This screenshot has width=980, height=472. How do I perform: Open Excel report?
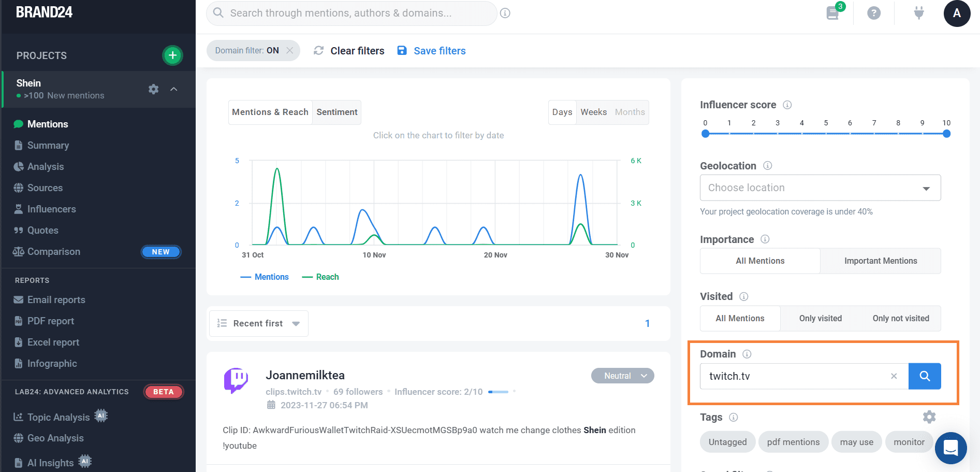click(x=53, y=342)
